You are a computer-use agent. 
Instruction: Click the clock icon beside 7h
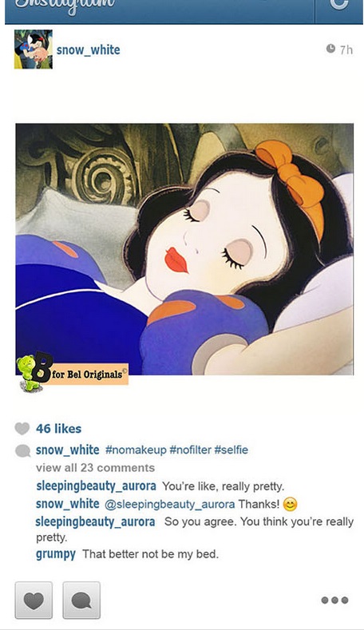click(x=330, y=49)
